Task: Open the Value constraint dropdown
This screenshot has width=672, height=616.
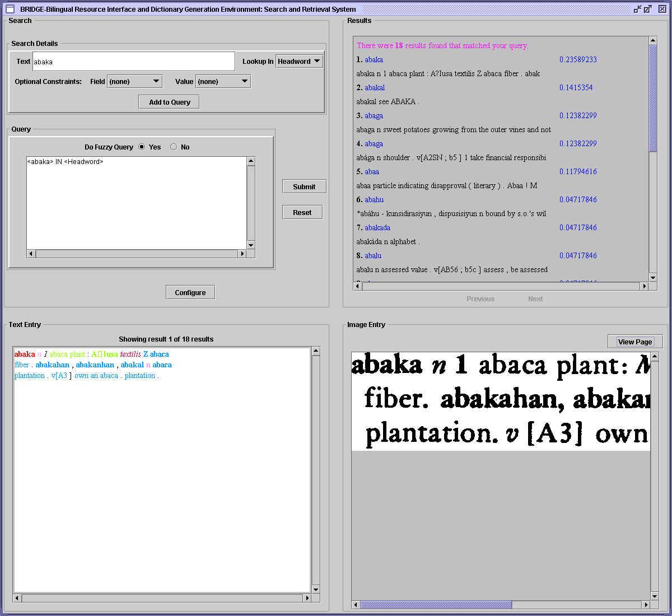Action: click(x=223, y=82)
